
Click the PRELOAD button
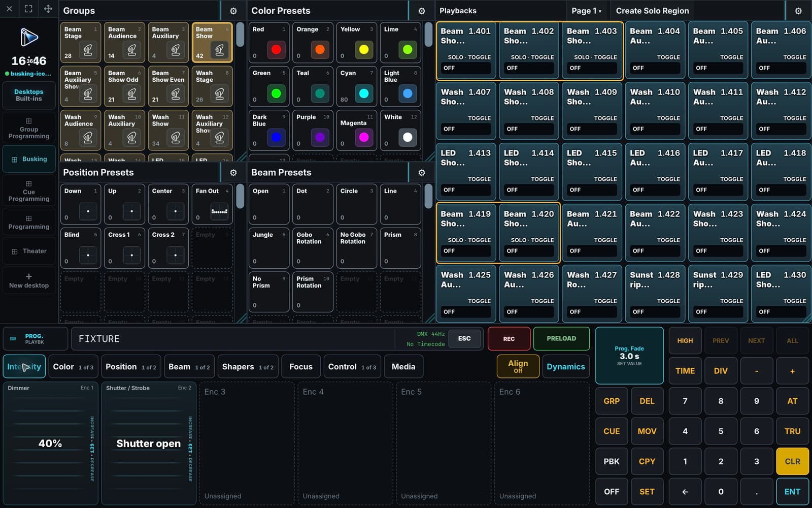pos(561,339)
